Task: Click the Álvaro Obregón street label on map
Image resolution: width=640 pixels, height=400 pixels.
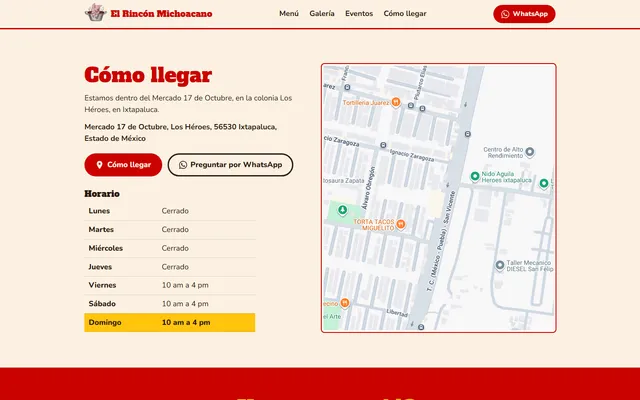Action: click(x=368, y=188)
